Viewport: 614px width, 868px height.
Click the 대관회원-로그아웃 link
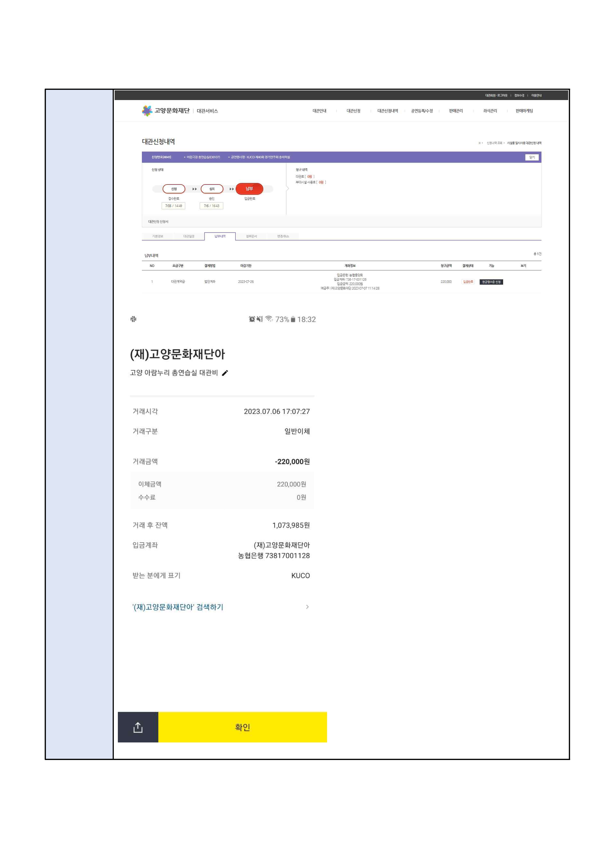click(x=496, y=95)
